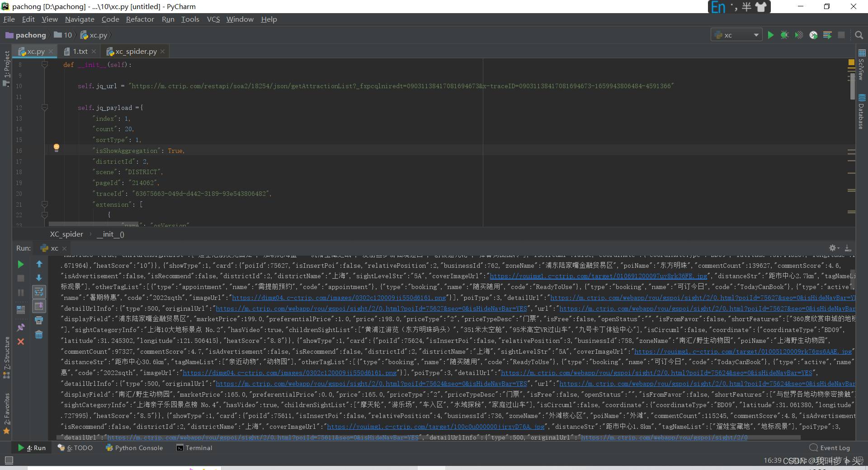
Task: Click the pause output icon in Run panel
Action: point(20,293)
